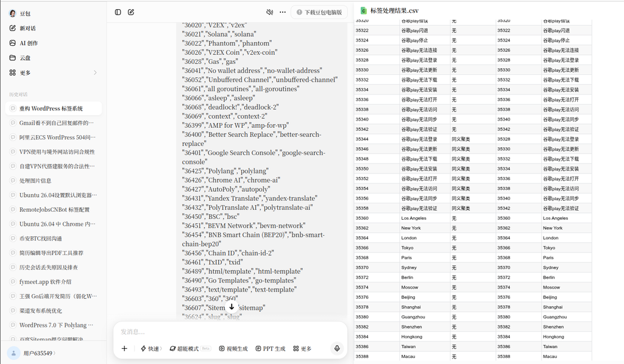Open chat RemoteJobsCNBot 标签配置

pos(54,209)
